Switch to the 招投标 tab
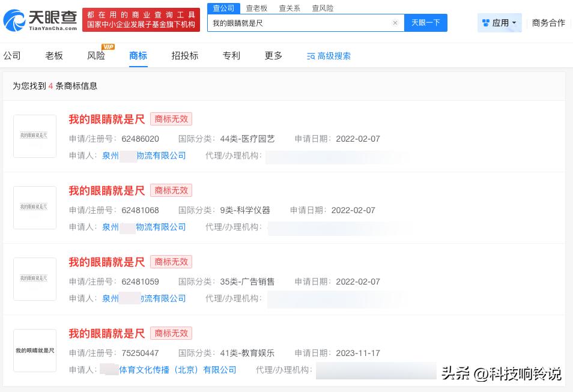This screenshot has height=392, width=573. coord(184,55)
